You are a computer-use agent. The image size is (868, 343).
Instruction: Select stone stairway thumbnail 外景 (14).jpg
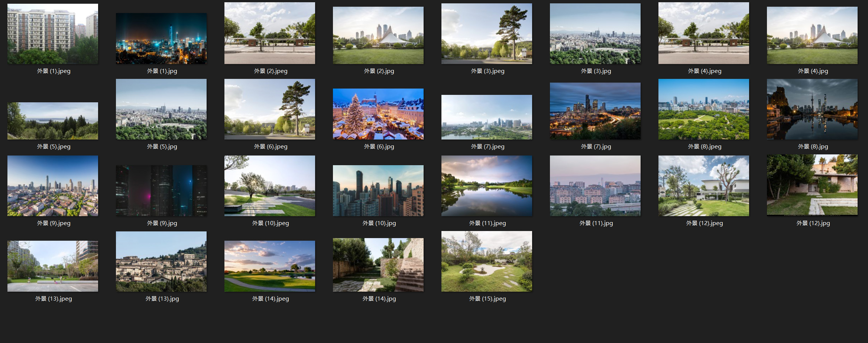[x=378, y=265]
